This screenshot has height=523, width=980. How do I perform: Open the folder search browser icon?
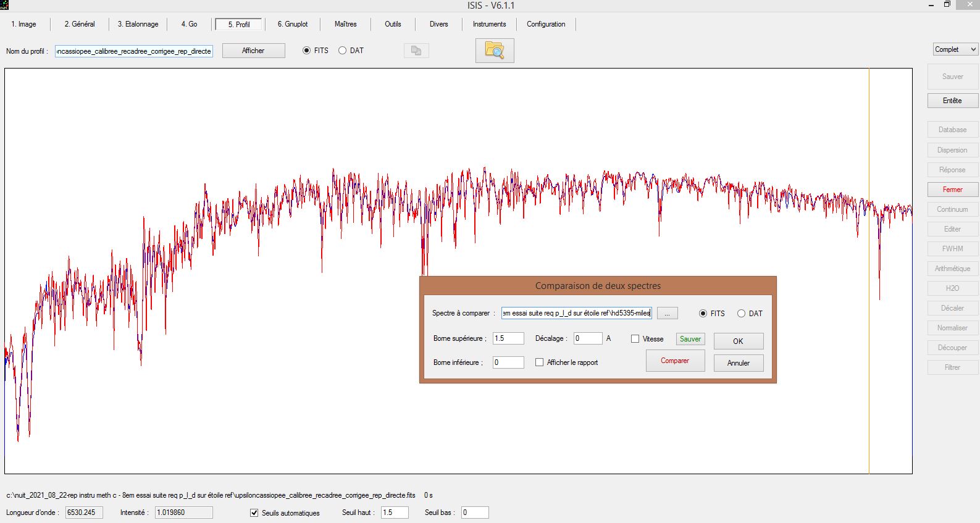click(x=495, y=51)
